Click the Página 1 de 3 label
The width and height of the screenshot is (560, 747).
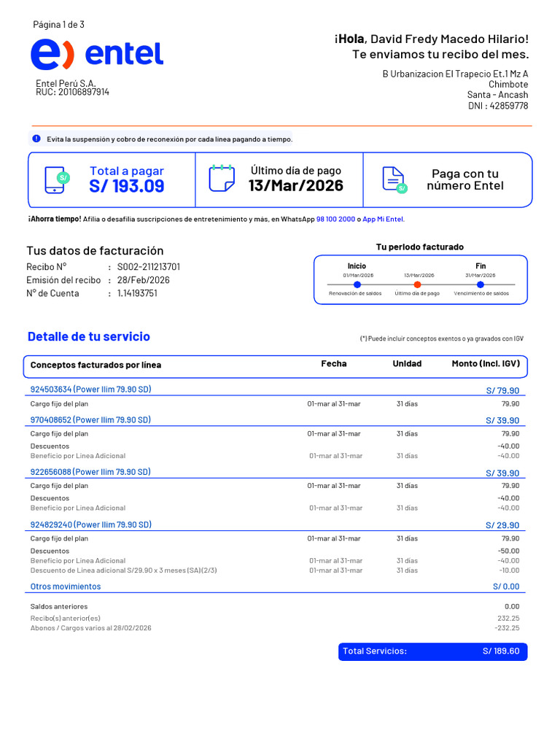click(x=58, y=24)
